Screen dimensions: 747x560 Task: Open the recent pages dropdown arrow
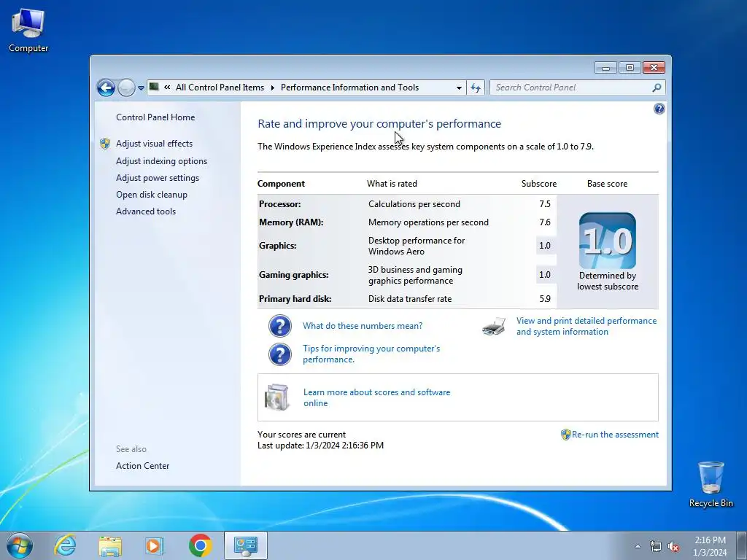(x=141, y=88)
